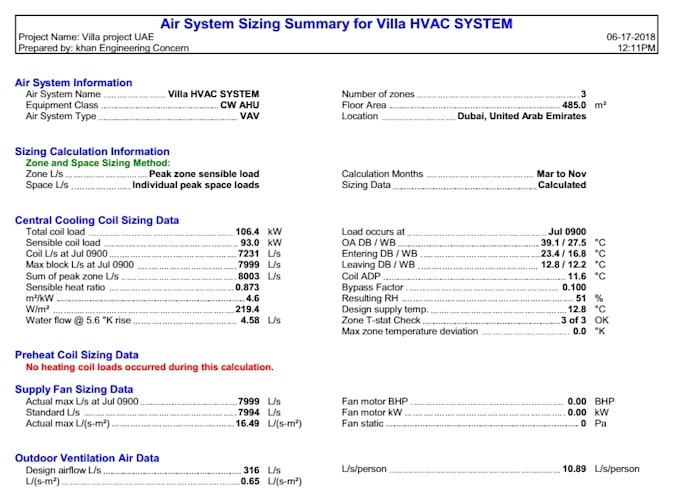Select 'Project Name: Villa project UAE' text
Viewport: 680px width, 502px height.
(86, 37)
